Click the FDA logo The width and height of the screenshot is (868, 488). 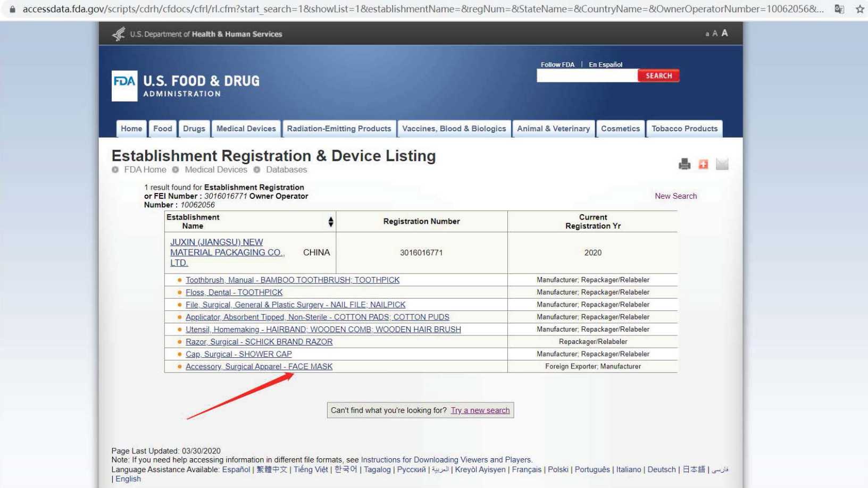point(124,86)
